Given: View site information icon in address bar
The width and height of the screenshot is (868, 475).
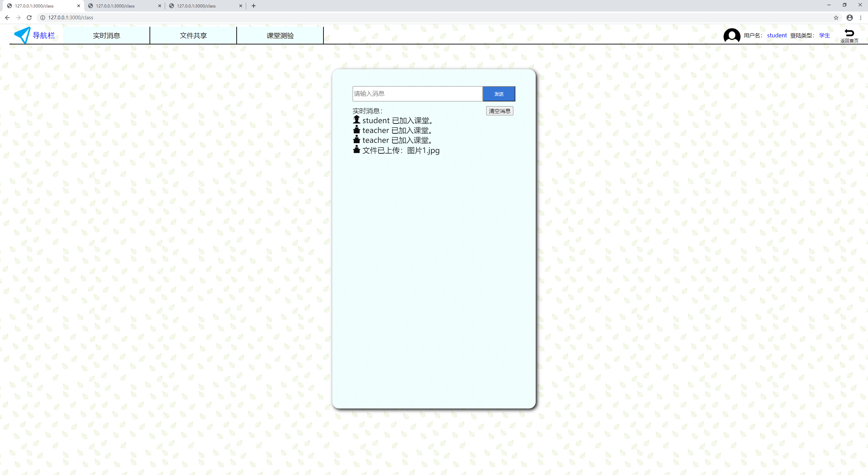Looking at the screenshot, I should coord(43,18).
